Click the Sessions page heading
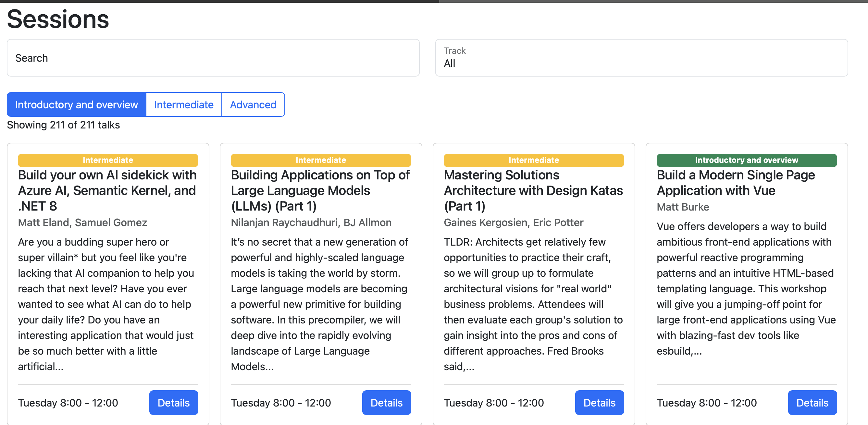868x425 pixels. [58, 19]
